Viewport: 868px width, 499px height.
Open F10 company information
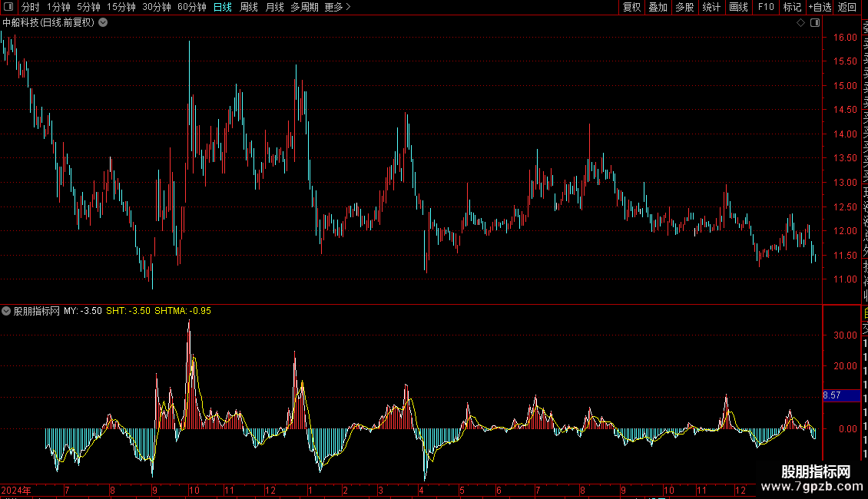click(x=766, y=7)
